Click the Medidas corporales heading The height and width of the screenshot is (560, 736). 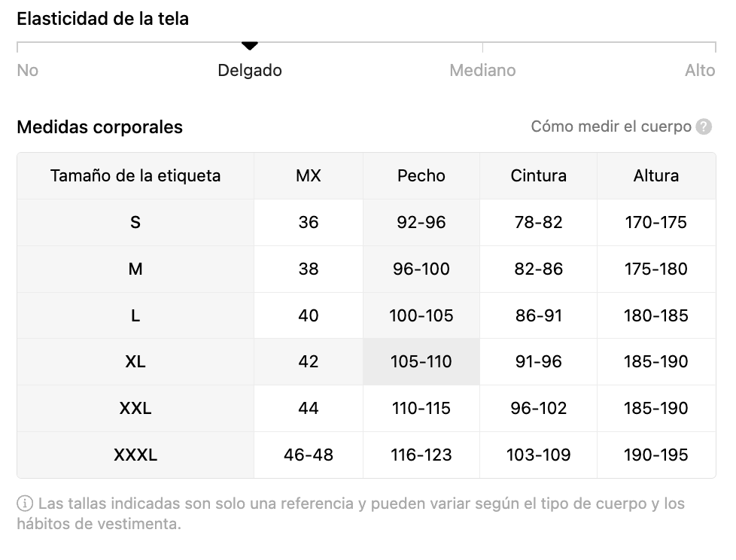99,127
